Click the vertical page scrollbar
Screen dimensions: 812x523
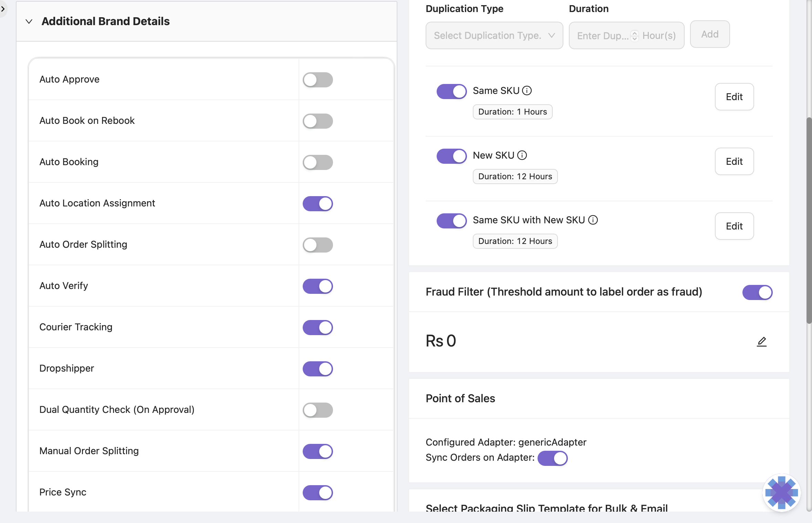point(809,220)
